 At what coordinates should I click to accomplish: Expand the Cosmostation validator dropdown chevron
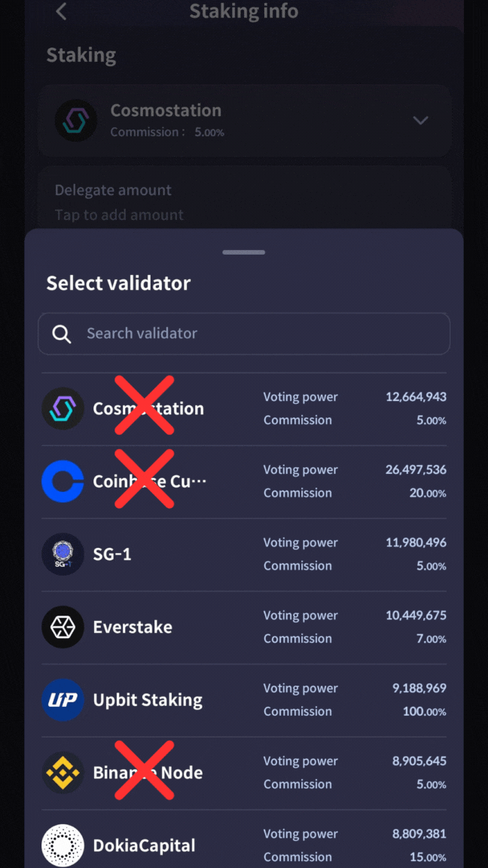click(x=420, y=121)
